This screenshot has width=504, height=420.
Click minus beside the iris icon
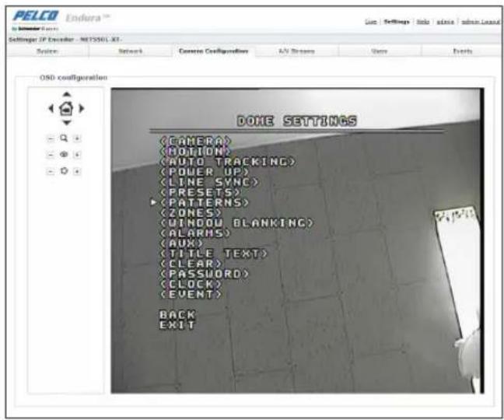point(51,171)
